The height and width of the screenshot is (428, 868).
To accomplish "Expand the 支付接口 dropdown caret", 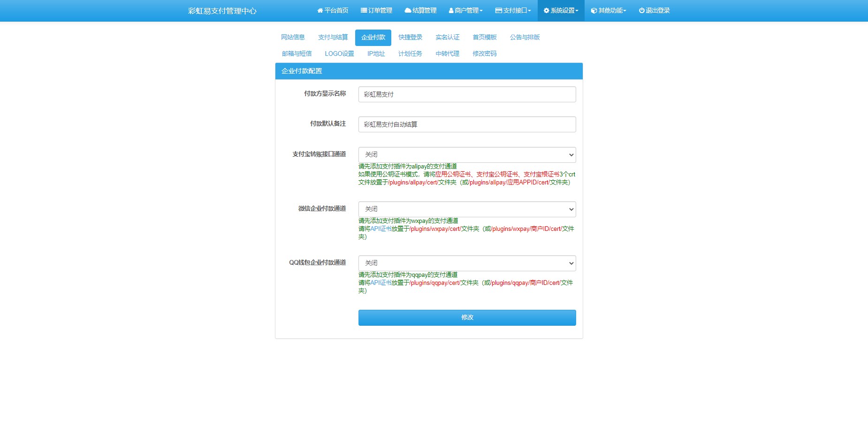I will tap(529, 11).
